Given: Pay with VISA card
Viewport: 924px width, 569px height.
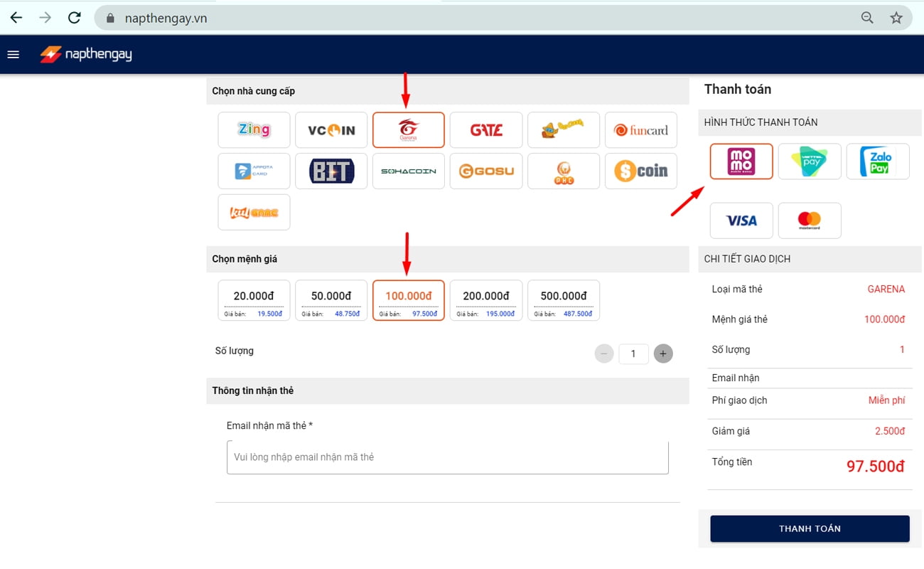Looking at the screenshot, I should (741, 220).
